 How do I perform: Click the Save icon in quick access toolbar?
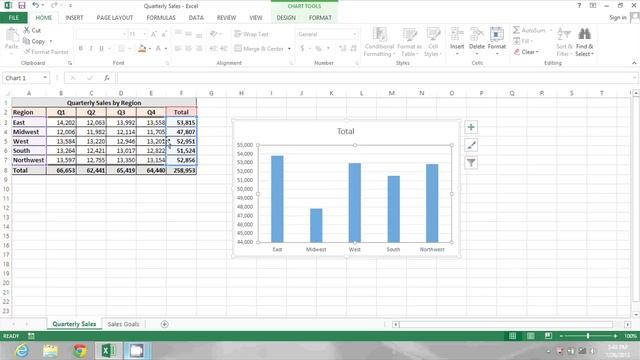coord(22,6)
